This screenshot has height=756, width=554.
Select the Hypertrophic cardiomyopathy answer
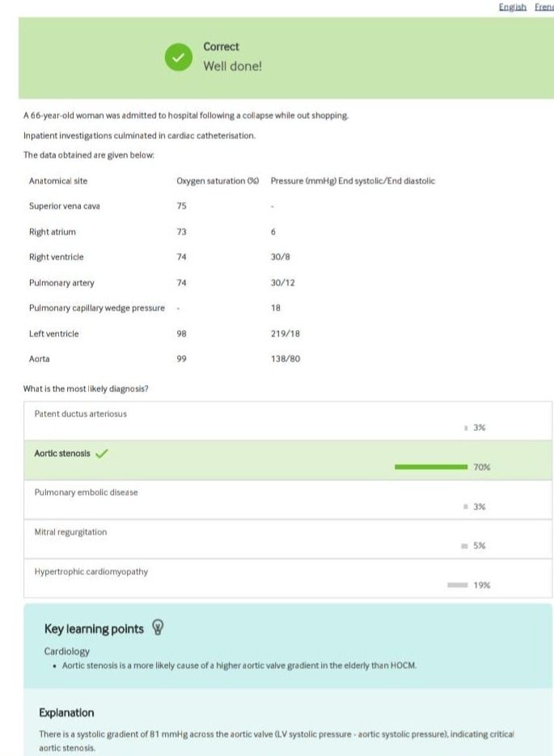[91, 572]
